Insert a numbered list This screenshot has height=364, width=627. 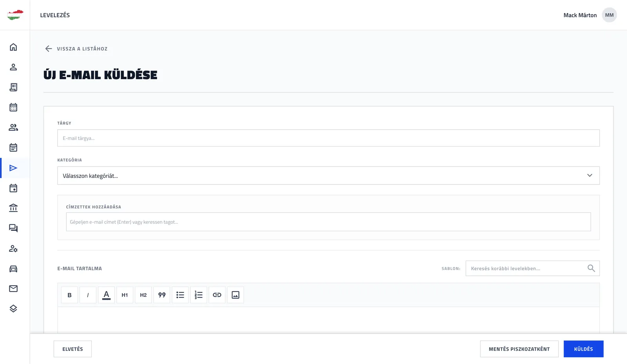[199, 295]
